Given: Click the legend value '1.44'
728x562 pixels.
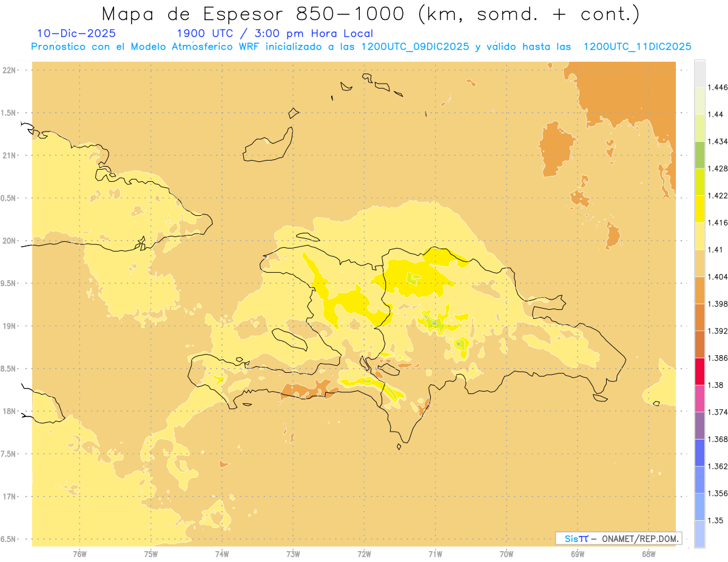Looking at the screenshot, I should [x=715, y=115].
